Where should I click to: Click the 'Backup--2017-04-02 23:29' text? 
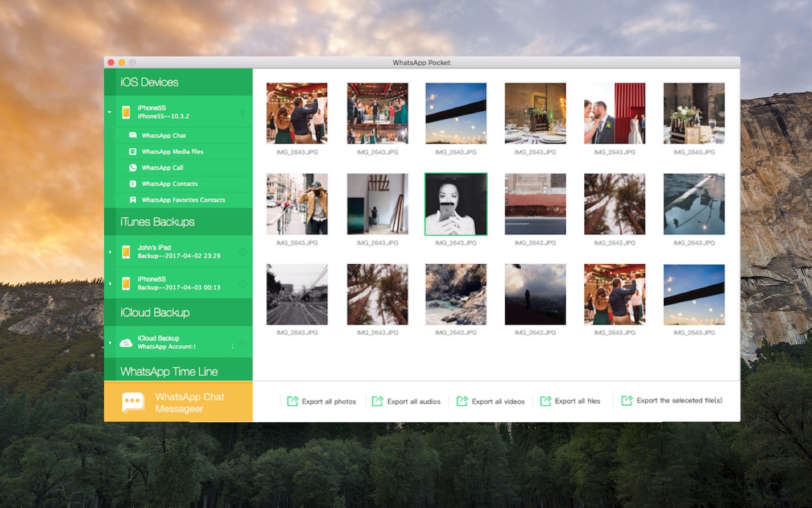[x=179, y=256]
